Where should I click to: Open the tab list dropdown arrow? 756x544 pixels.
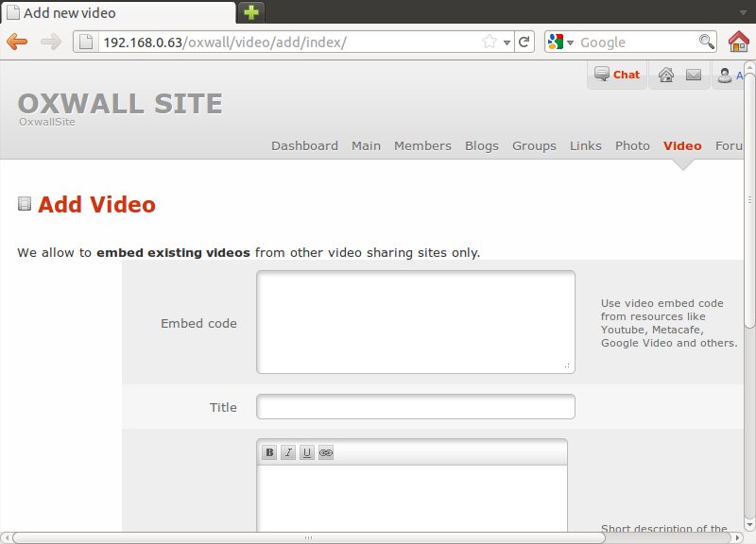743,12
